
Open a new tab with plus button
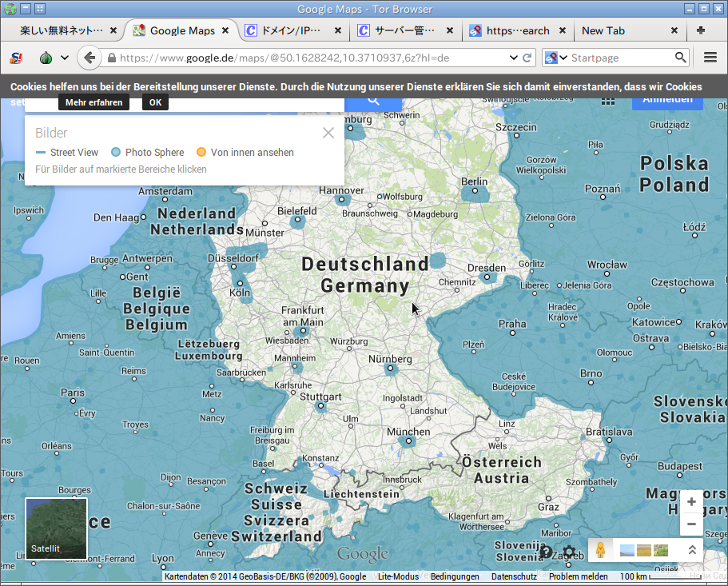(701, 30)
